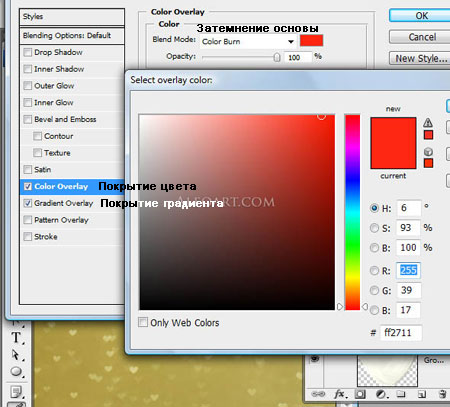
Task: Tick the Only Web Colors checkbox
Action: click(143, 322)
